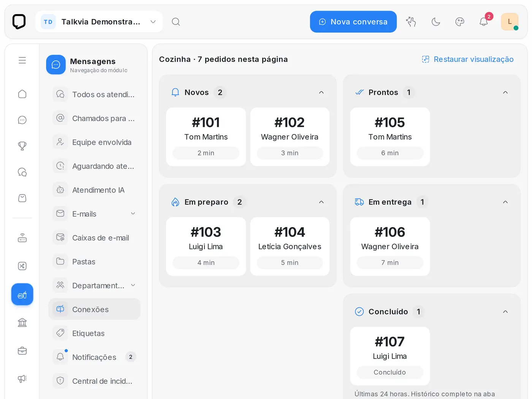Viewport: 532px width, 399px height.
Task: Open Caixas de e-mail item
Action: click(x=94, y=237)
